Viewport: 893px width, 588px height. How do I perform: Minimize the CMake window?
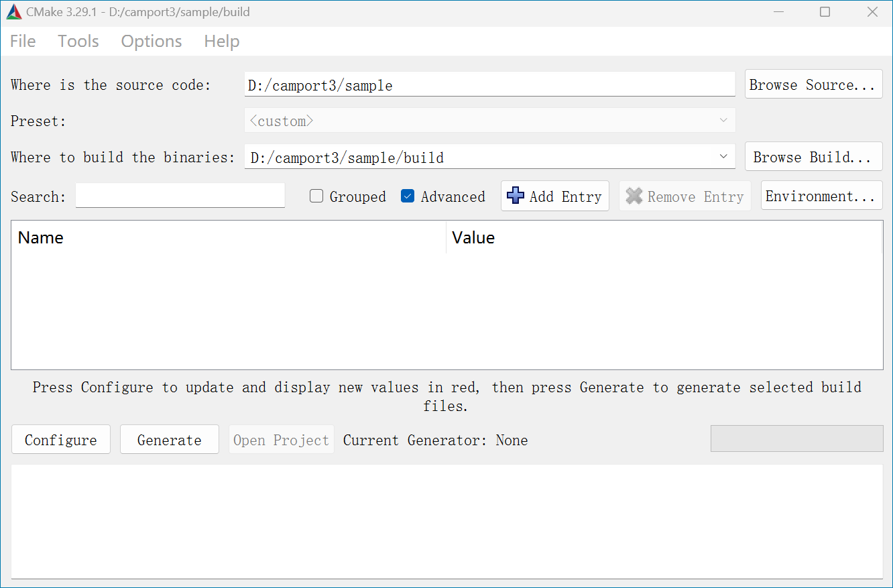[x=778, y=12]
